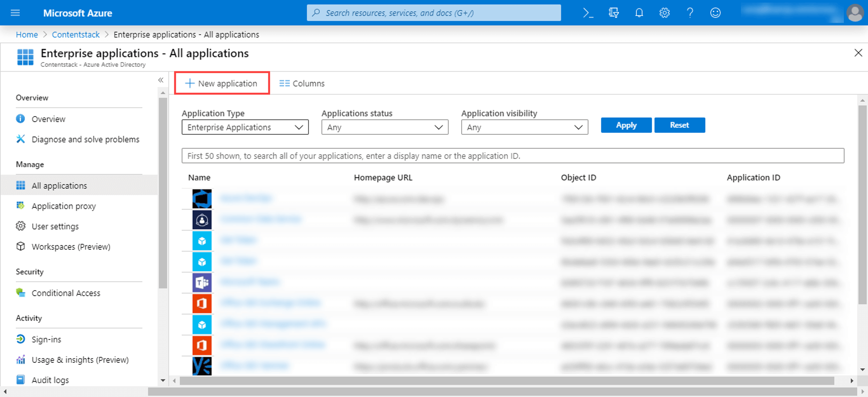The image size is (868, 397).
Task: Click the Apply filter button
Action: pos(626,125)
